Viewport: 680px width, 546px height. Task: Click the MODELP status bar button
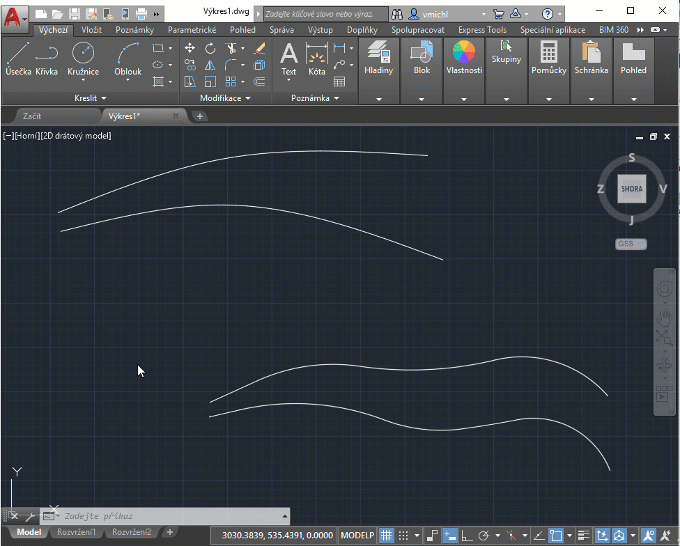click(x=357, y=535)
